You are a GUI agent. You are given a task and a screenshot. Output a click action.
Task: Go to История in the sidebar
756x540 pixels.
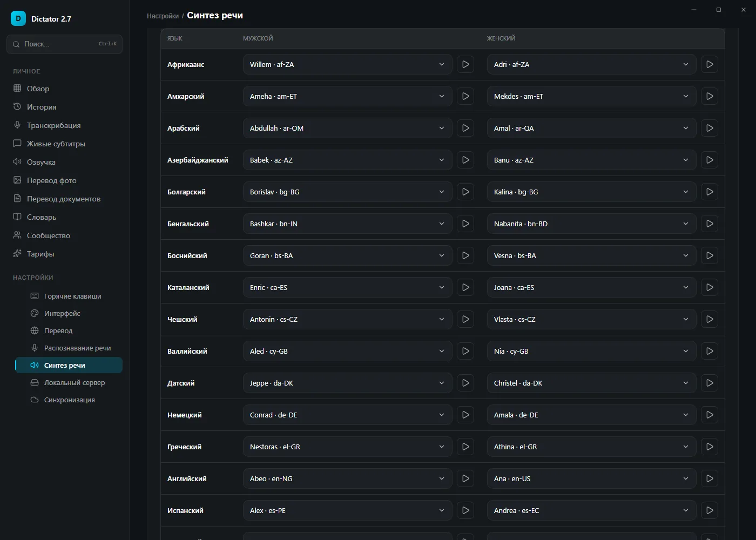64,107
